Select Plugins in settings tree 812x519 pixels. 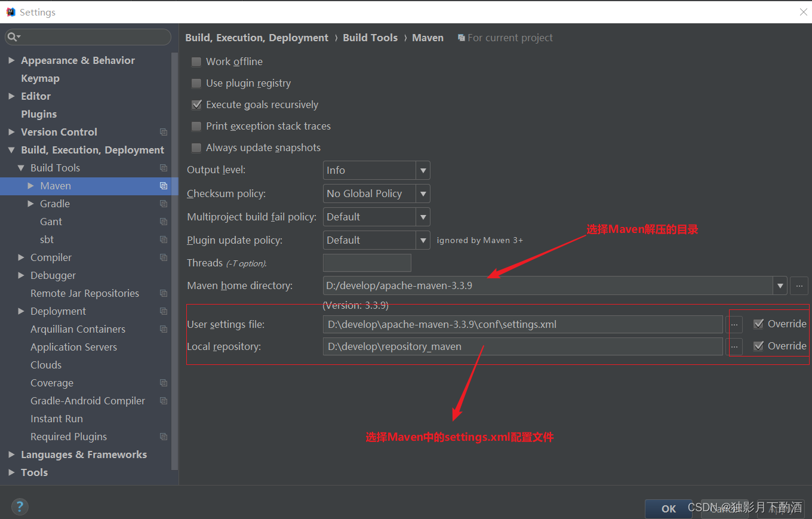click(x=39, y=114)
